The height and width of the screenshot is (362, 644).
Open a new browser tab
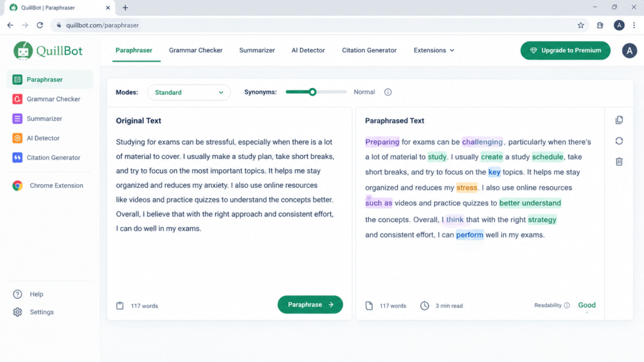click(x=125, y=8)
